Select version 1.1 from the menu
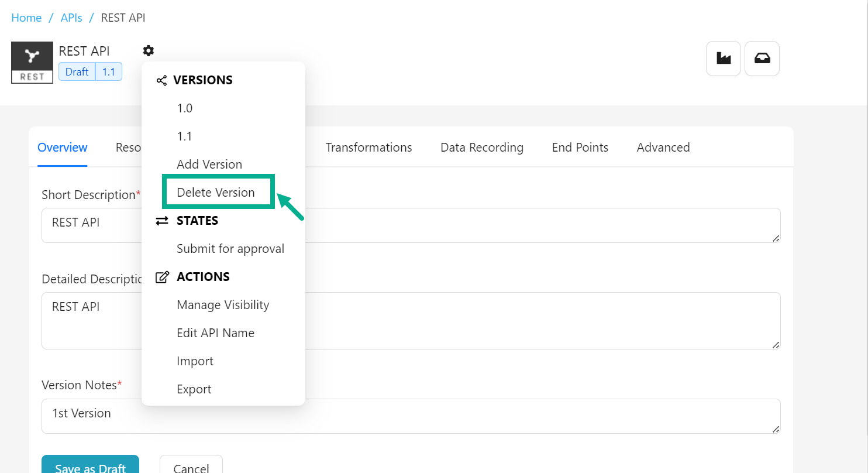Image resolution: width=868 pixels, height=473 pixels. pyautogui.click(x=185, y=136)
